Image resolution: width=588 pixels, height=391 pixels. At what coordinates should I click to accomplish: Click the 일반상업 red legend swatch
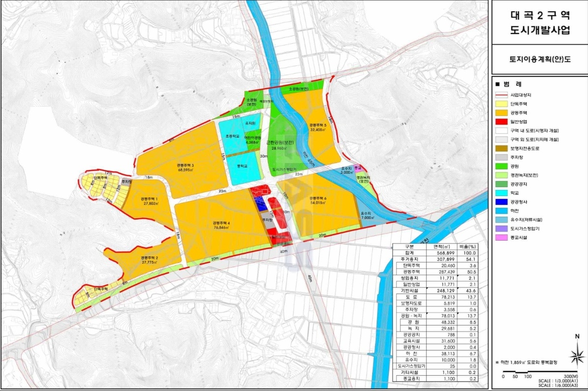(501, 122)
